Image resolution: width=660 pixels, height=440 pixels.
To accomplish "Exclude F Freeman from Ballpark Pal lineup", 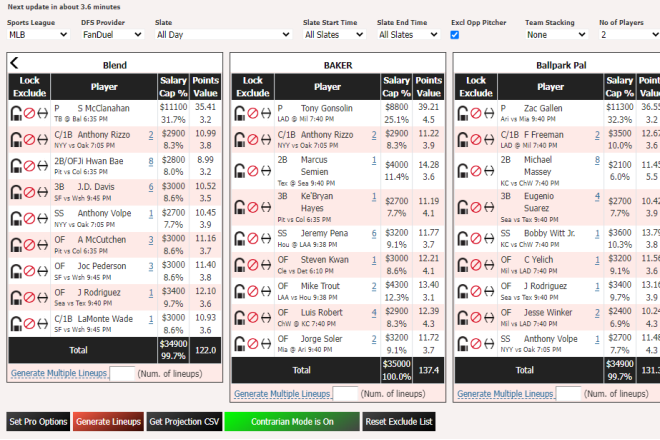I will pyautogui.click(x=476, y=139).
